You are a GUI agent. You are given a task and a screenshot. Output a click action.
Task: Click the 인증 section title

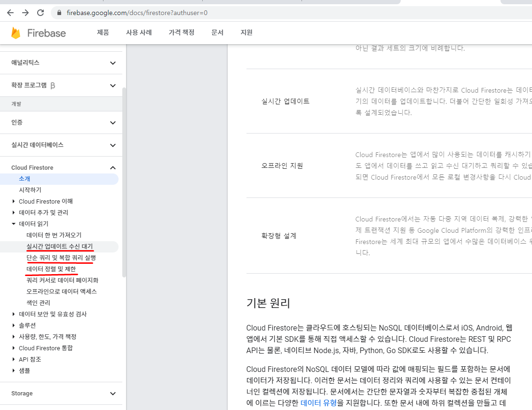tap(16, 122)
